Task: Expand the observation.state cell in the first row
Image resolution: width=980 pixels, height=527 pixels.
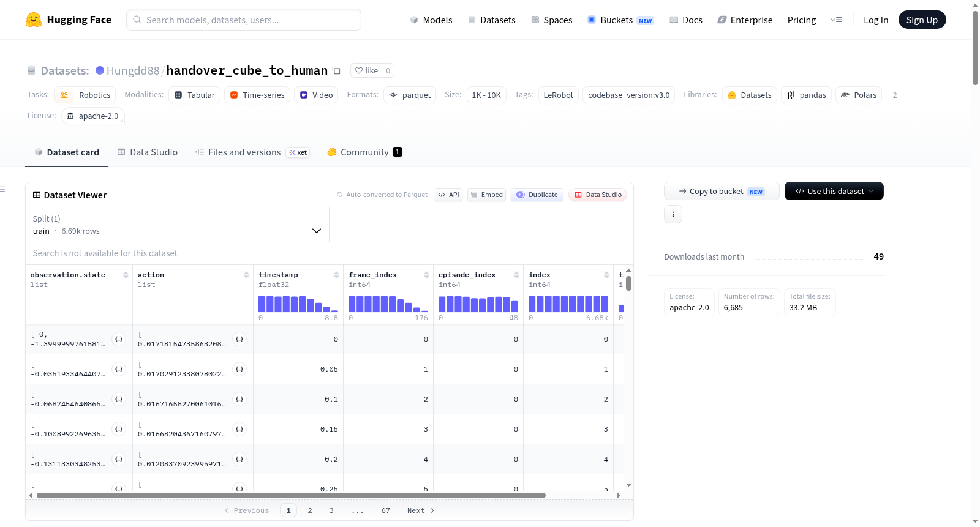Action: pyautogui.click(x=119, y=339)
